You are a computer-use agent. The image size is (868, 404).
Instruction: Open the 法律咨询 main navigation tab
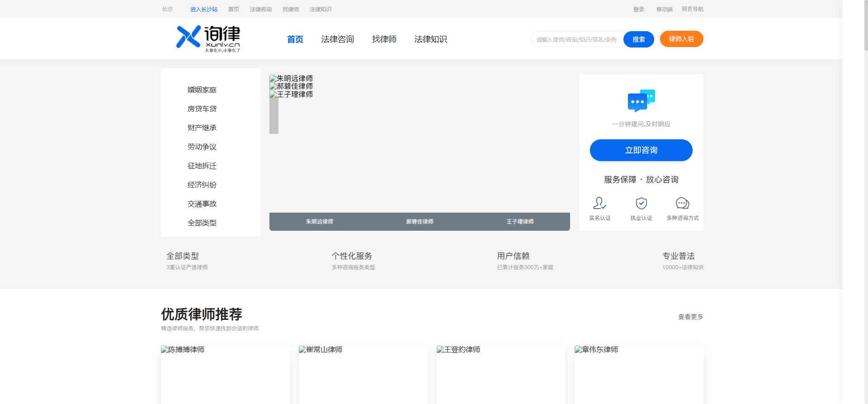[x=337, y=39]
